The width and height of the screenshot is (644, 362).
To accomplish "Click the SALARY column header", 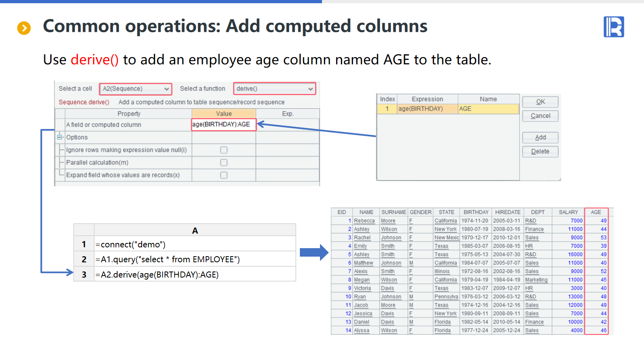I will 568,212.
